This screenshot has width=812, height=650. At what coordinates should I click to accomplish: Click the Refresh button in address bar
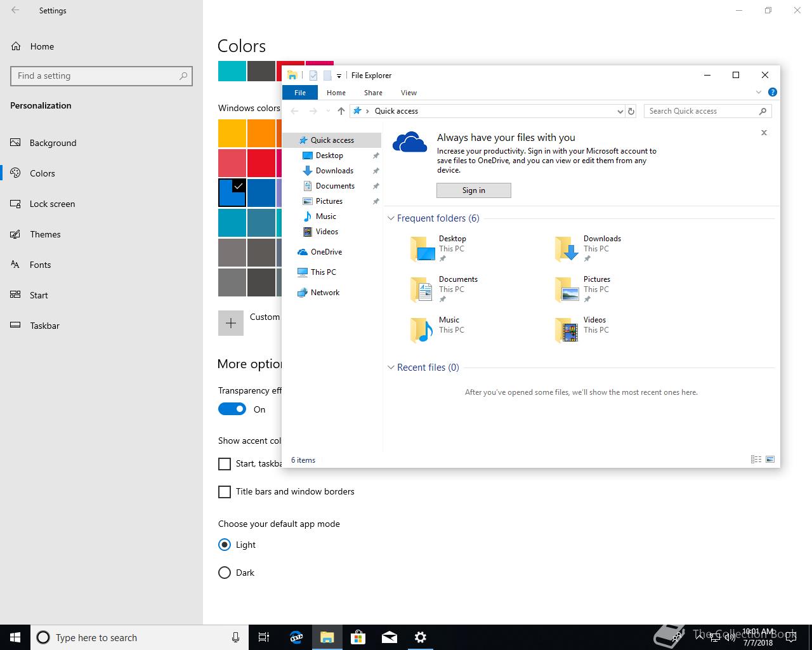[x=631, y=111]
